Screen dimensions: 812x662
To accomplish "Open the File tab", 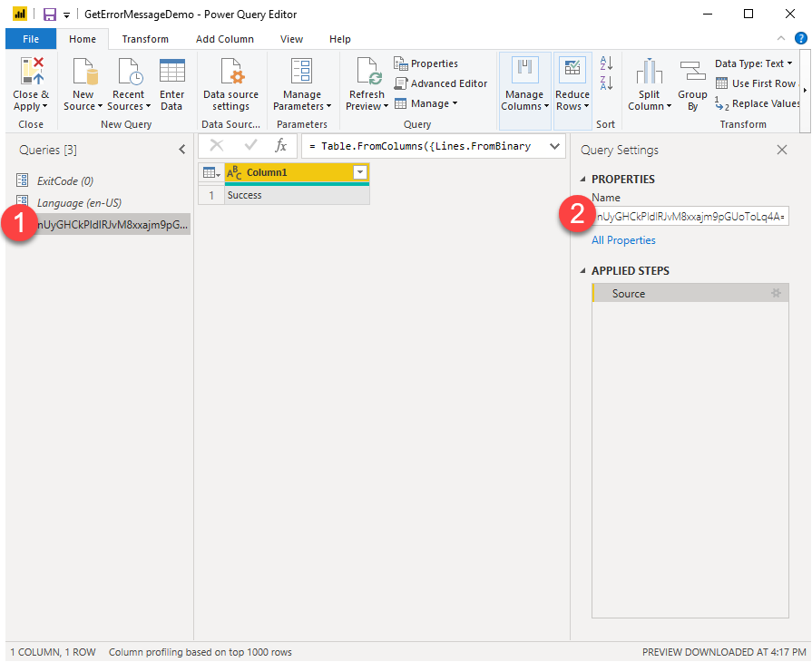I will (31, 39).
